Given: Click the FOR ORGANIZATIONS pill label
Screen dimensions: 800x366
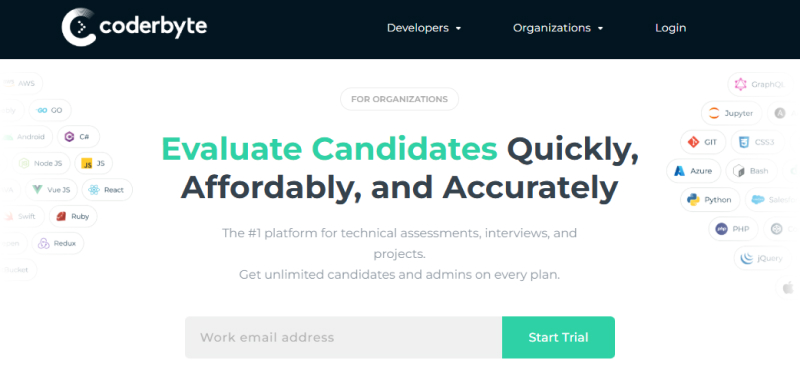Looking at the screenshot, I should [x=399, y=99].
